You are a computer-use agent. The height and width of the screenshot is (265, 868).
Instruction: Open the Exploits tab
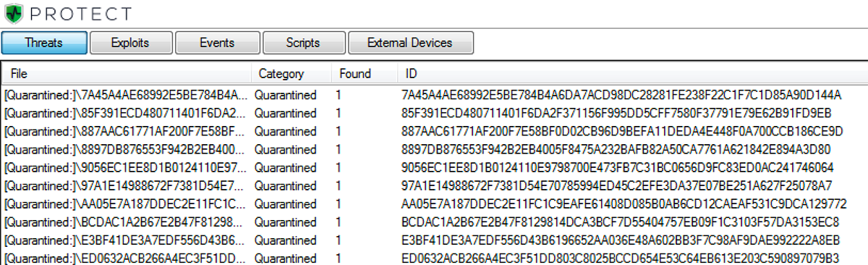(x=130, y=43)
